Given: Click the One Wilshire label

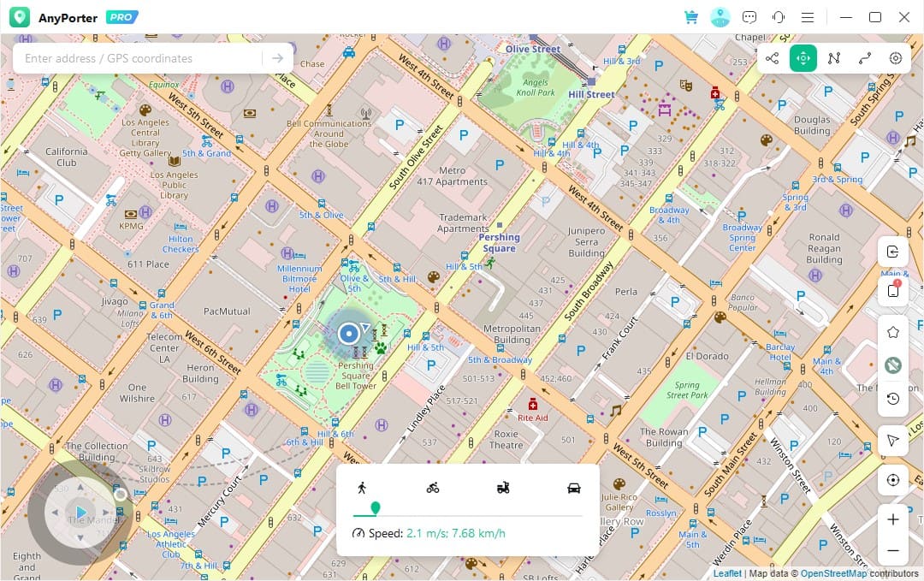Looking at the screenshot, I should (x=137, y=393).
